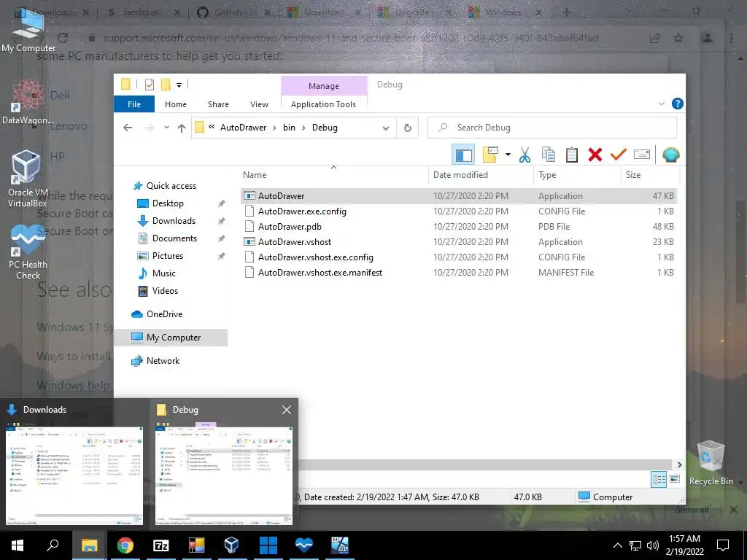The image size is (747, 560).
Task: Select AutoDrawer.vshost.exe.config file
Action: click(458, 257)
